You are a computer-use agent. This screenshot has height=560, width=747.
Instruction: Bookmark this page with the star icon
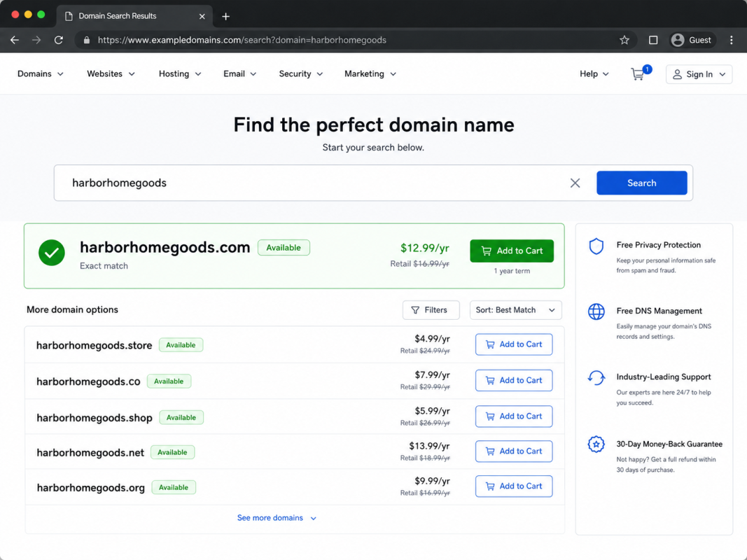624,40
